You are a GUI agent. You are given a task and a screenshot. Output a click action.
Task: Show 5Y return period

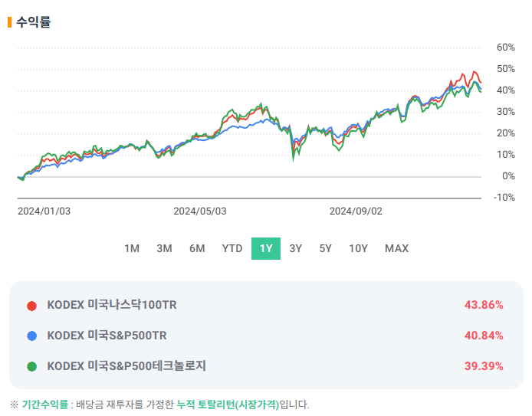(325, 248)
